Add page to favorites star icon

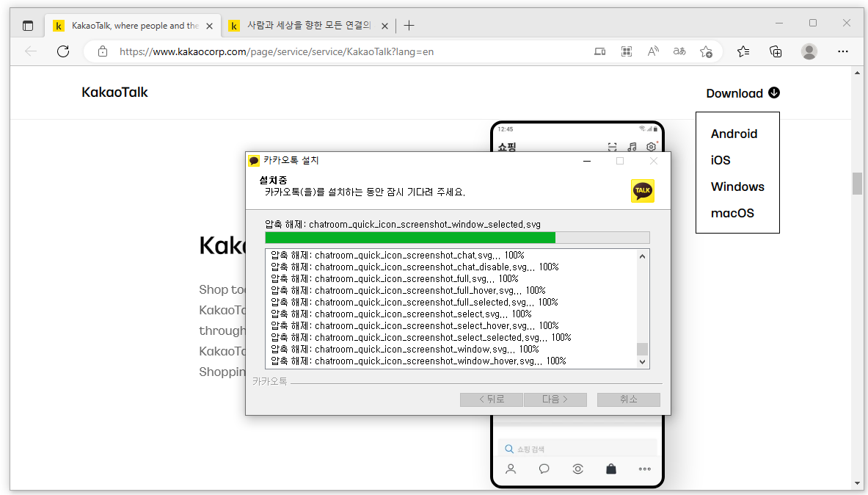tap(706, 51)
